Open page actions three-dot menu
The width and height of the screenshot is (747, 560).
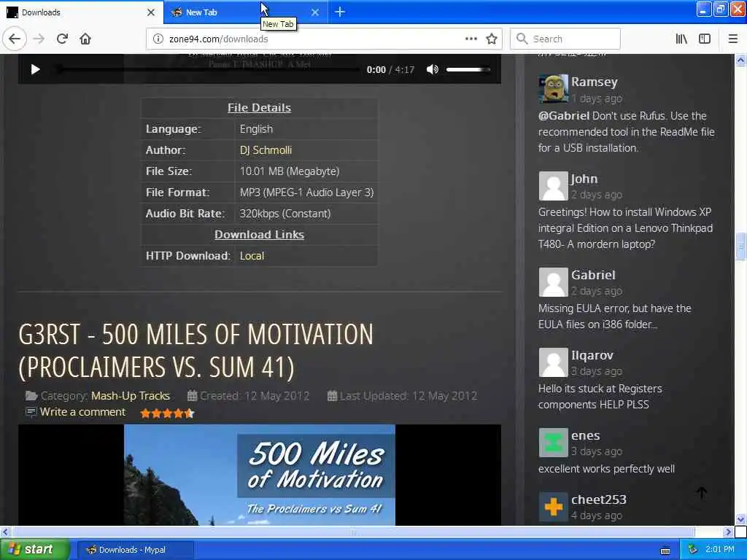pos(471,39)
